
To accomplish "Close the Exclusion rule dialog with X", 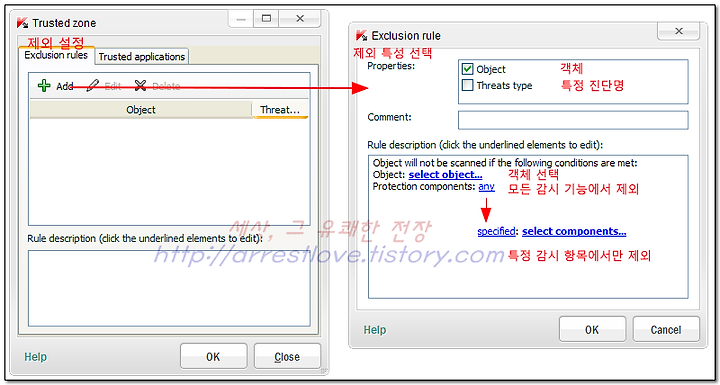I will (679, 31).
